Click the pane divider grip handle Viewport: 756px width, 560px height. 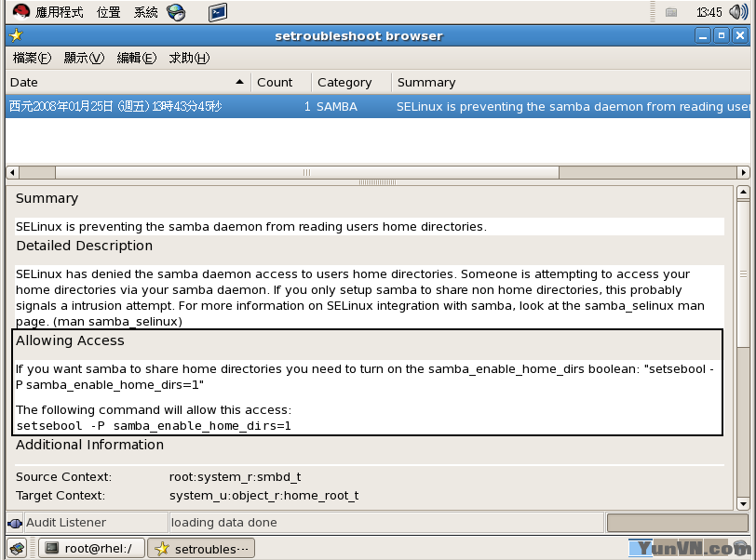click(377, 182)
